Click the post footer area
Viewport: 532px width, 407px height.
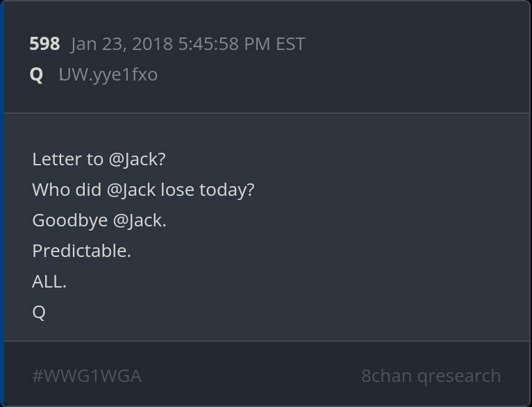pos(267,373)
